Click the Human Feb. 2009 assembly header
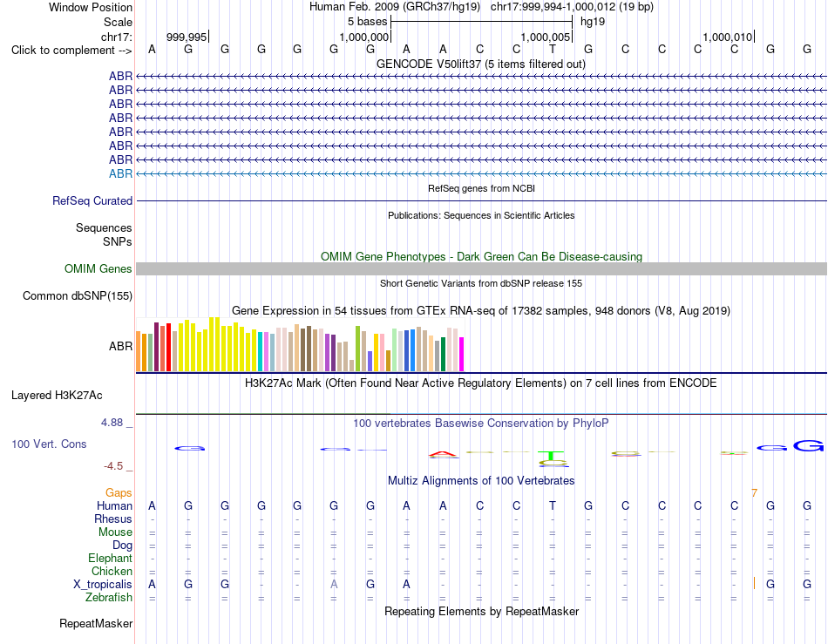The width and height of the screenshot is (828, 644). click(x=395, y=7)
